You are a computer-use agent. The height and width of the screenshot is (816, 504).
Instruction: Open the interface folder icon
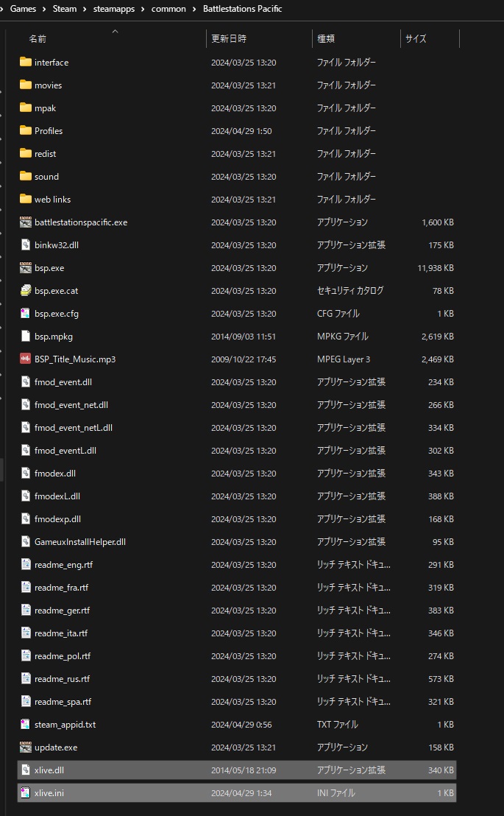(26, 63)
